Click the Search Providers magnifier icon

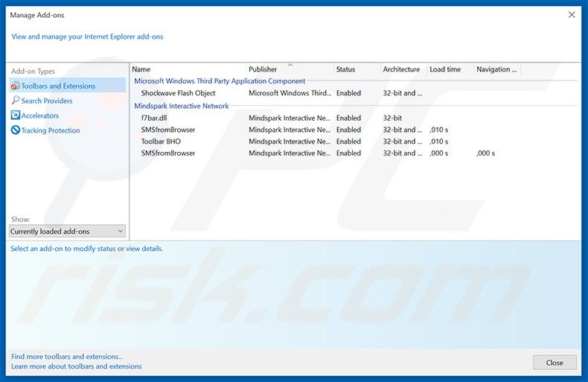click(16, 101)
